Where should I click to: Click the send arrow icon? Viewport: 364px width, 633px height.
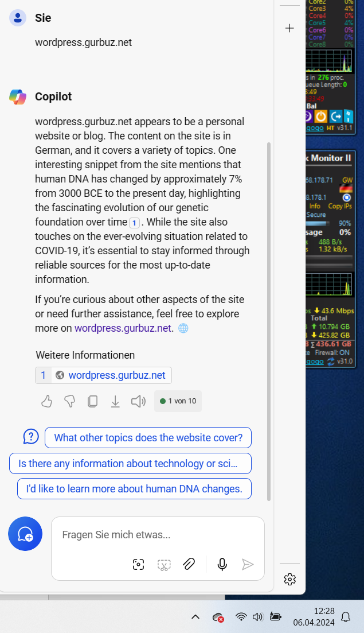click(248, 564)
